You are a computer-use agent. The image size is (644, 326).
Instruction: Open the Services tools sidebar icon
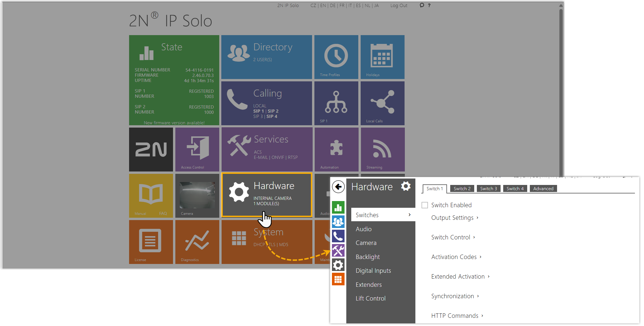(x=338, y=250)
